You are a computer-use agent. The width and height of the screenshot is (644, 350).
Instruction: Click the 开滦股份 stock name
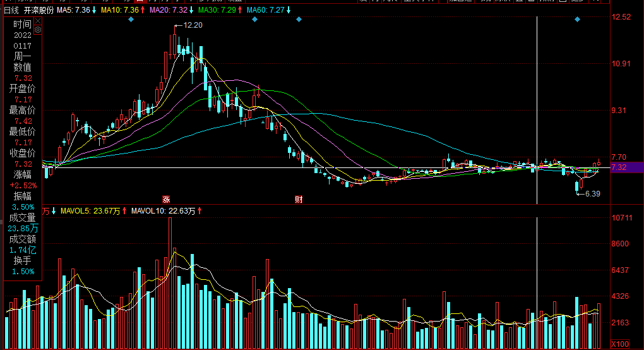[x=39, y=10]
